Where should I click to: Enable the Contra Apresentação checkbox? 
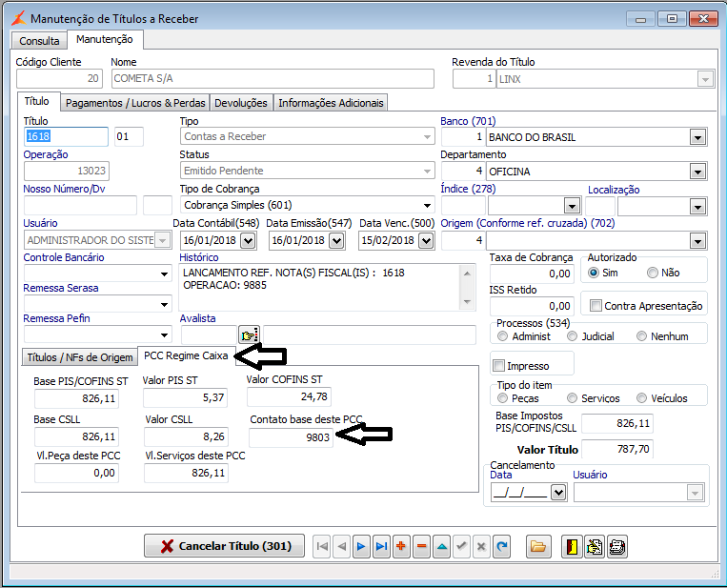pos(596,306)
